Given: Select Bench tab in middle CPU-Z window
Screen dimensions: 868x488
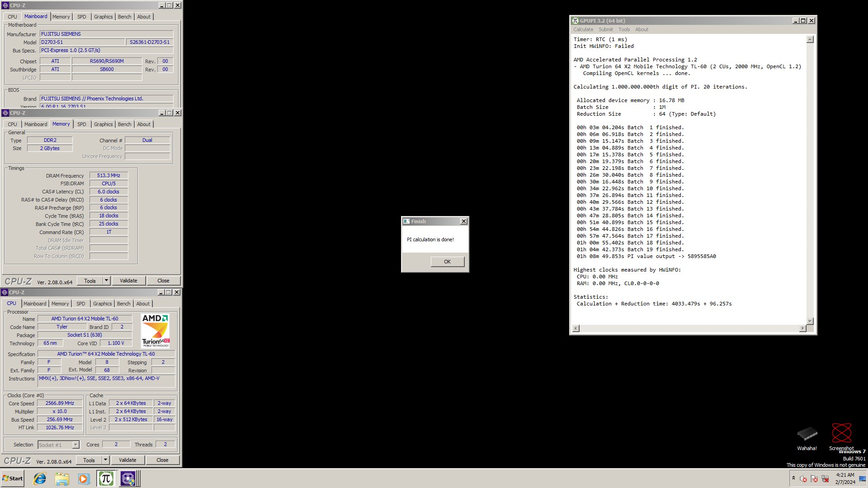Looking at the screenshot, I should pos(124,124).
